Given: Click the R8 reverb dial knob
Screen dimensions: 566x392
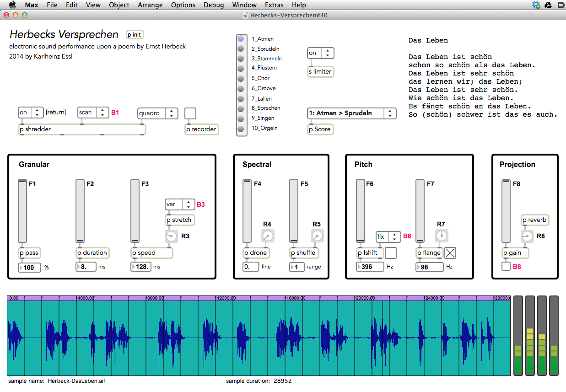Looking at the screenshot, I should coord(528,236).
